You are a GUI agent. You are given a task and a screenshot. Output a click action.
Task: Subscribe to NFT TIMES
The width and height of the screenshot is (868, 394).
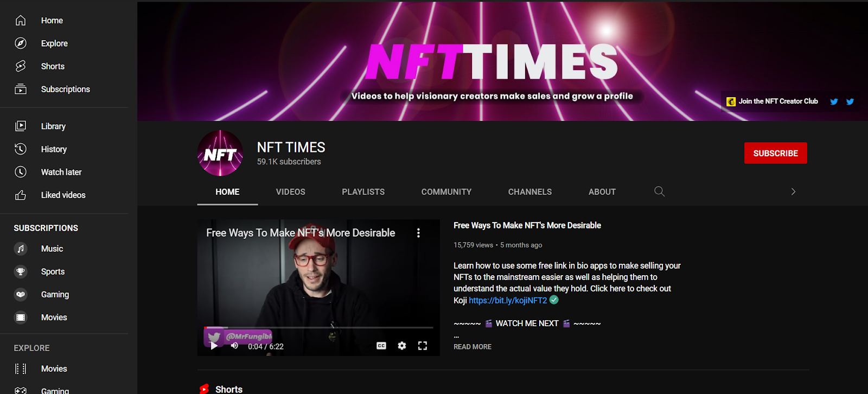[x=775, y=153]
